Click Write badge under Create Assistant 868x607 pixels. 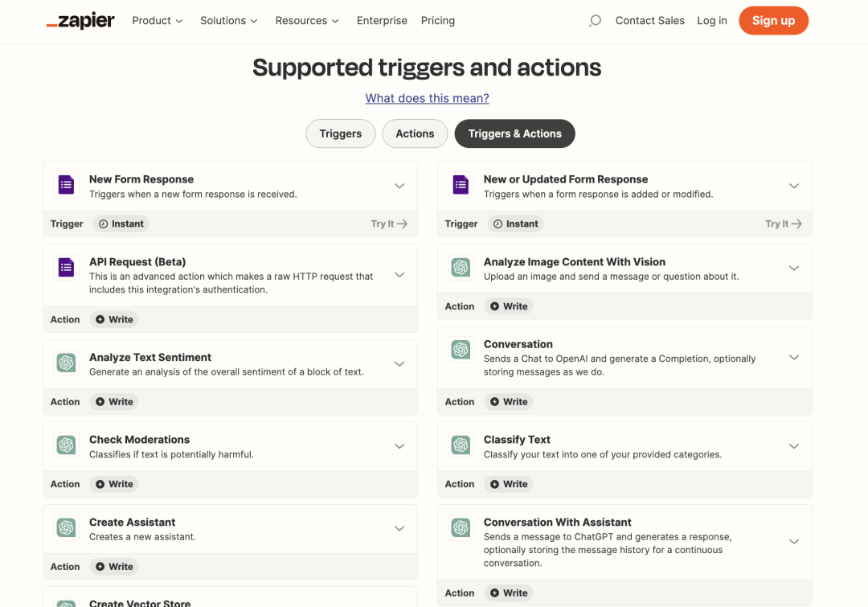point(114,567)
